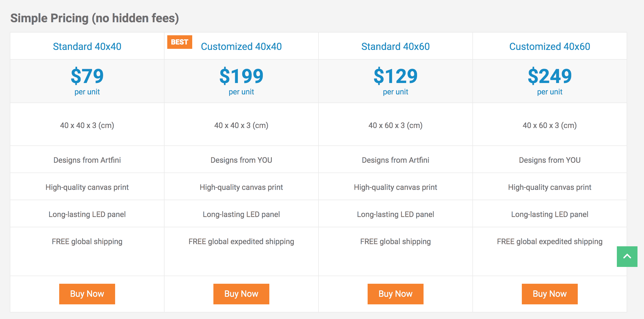Click the Customized 40x60 heading
The height and width of the screenshot is (319, 644).
pos(550,46)
